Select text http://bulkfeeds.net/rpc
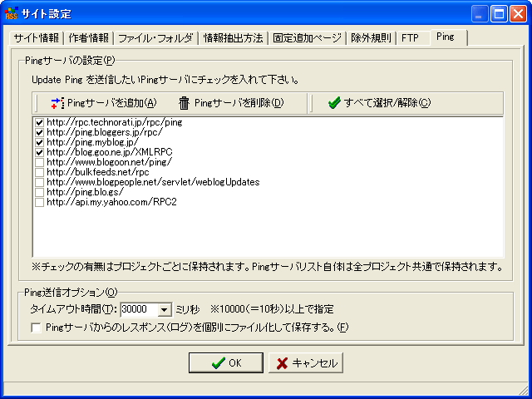The height and width of the screenshot is (399, 532). pos(98,172)
